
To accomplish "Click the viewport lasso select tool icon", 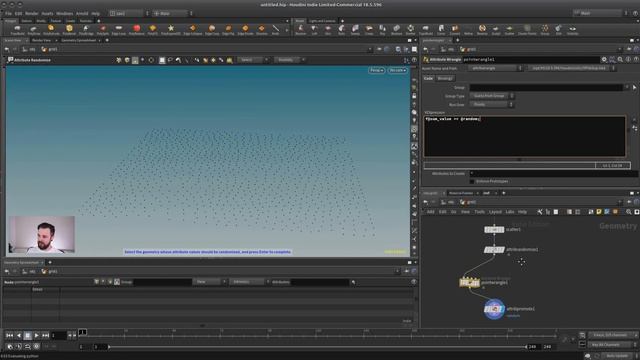I will 170,60.
